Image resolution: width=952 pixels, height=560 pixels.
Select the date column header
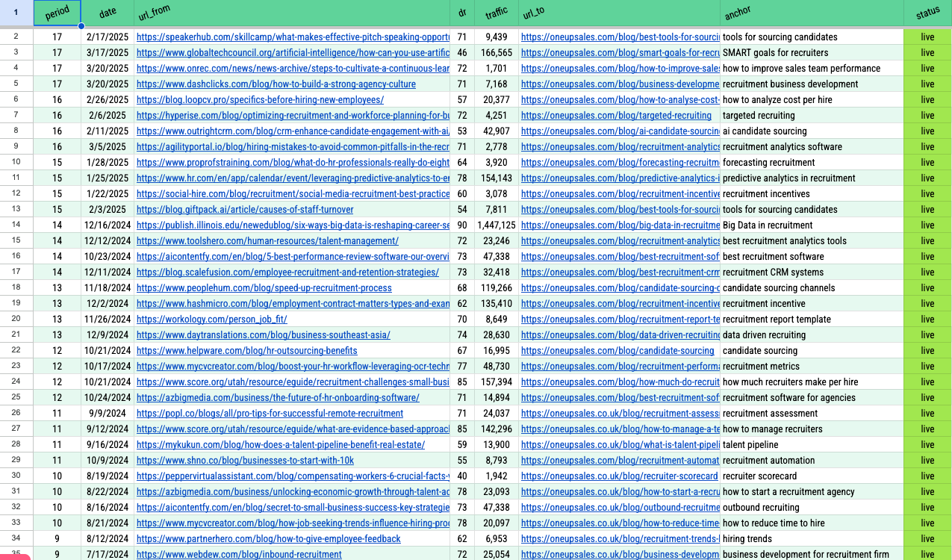point(108,14)
